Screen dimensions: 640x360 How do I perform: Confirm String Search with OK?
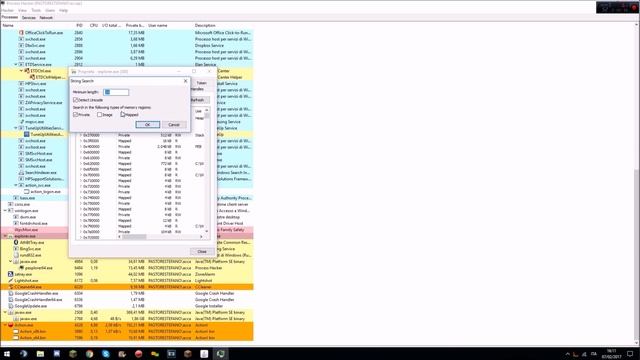pos(147,124)
